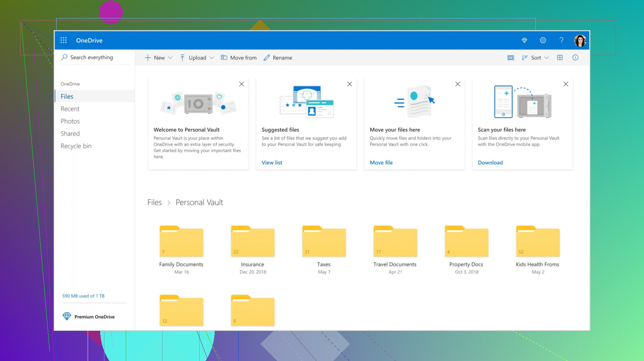Expand the New dropdown

(x=170, y=57)
